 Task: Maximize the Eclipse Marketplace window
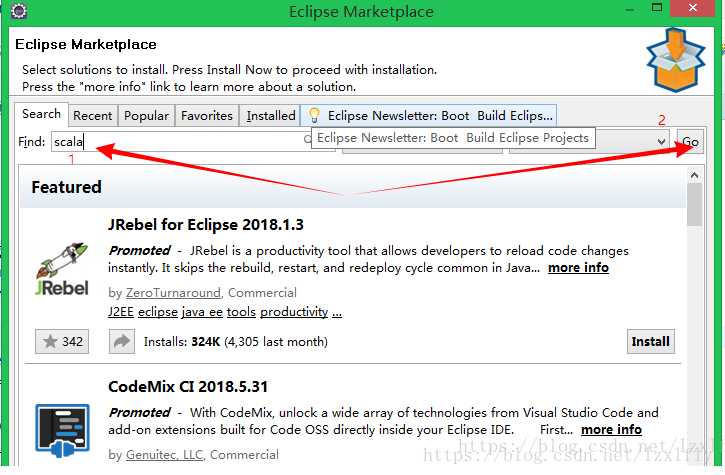(x=657, y=7)
